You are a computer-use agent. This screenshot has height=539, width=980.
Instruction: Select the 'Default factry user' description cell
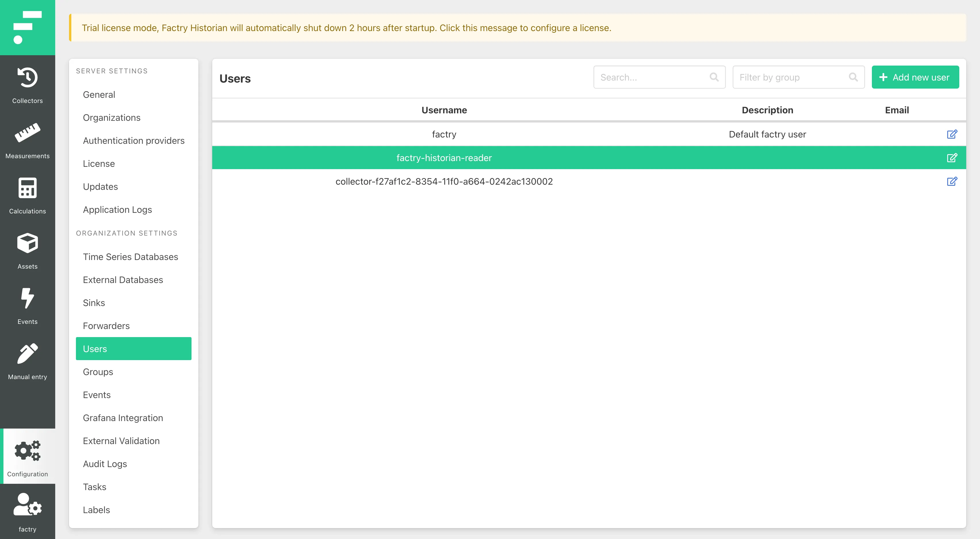point(767,134)
